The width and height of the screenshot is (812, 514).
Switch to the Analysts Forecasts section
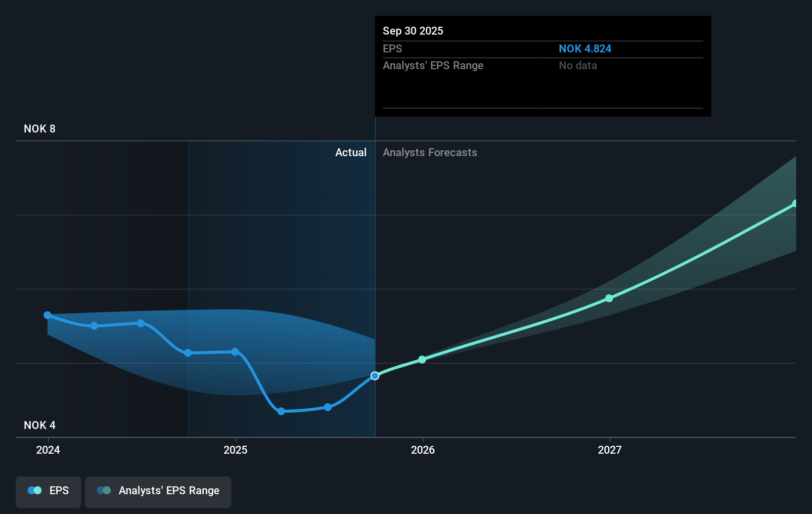(430, 153)
